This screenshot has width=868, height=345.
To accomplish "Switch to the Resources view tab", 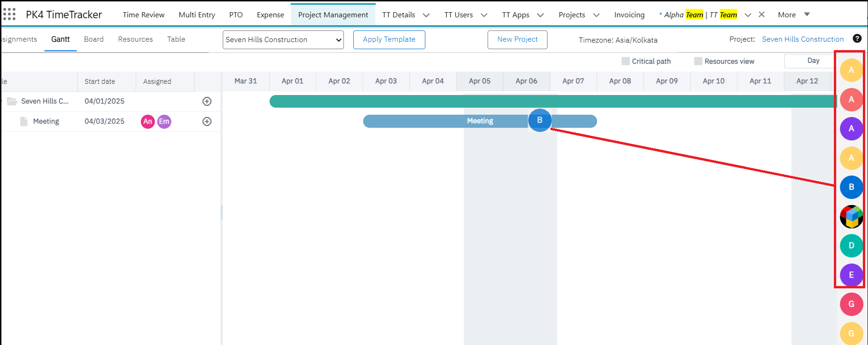I will 135,39.
